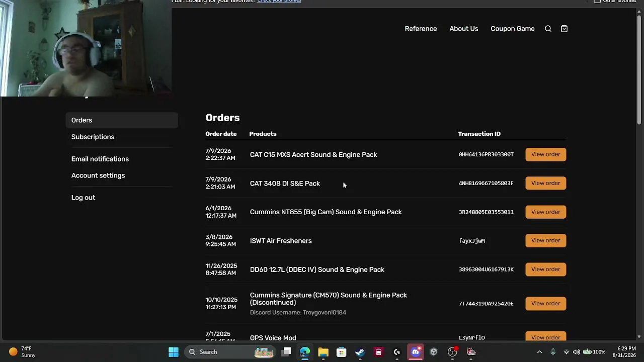Click the Transaction ID column header
The height and width of the screenshot is (362, 644).
tap(479, 134)
